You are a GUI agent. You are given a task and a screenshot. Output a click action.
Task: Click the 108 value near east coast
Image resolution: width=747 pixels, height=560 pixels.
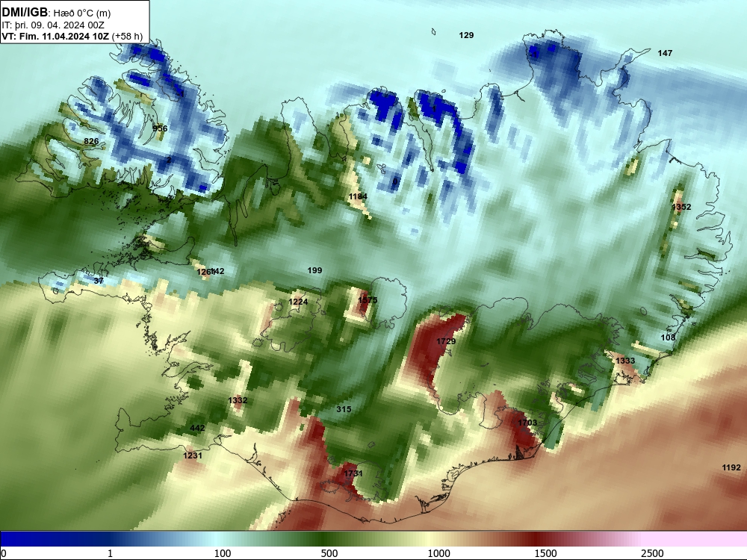[x=668, y=337]
